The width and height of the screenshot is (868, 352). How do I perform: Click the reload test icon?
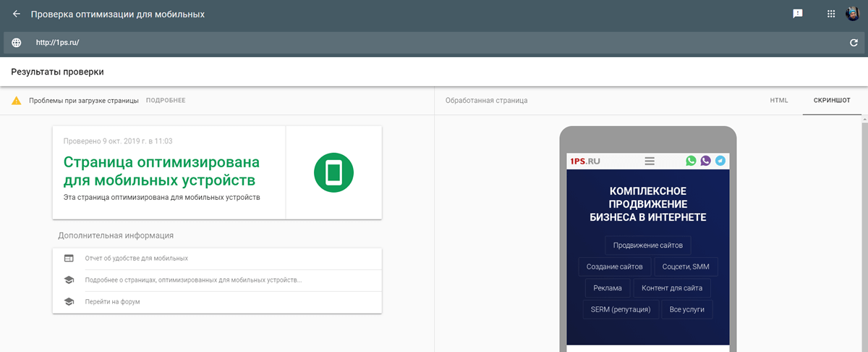[854, 43]
